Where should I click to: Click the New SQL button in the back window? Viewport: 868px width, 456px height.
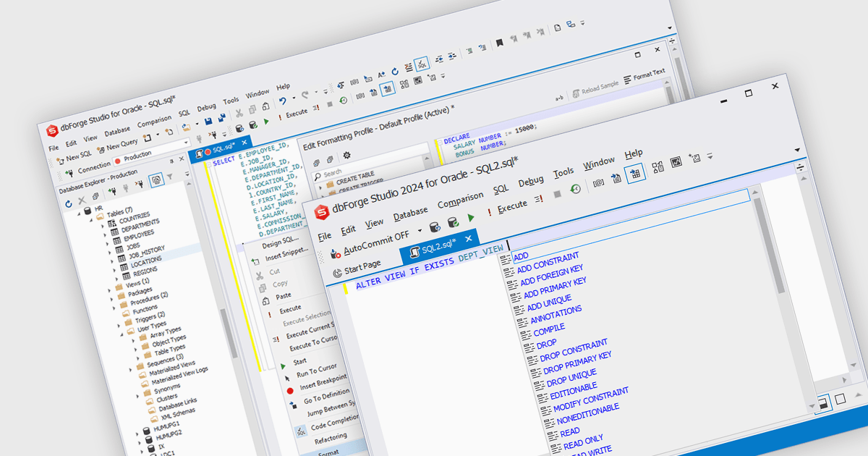(74, 156)
